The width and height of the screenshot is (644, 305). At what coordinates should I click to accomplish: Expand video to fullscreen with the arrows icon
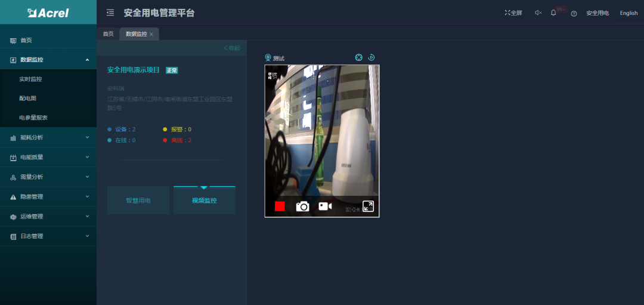(368, 207)
